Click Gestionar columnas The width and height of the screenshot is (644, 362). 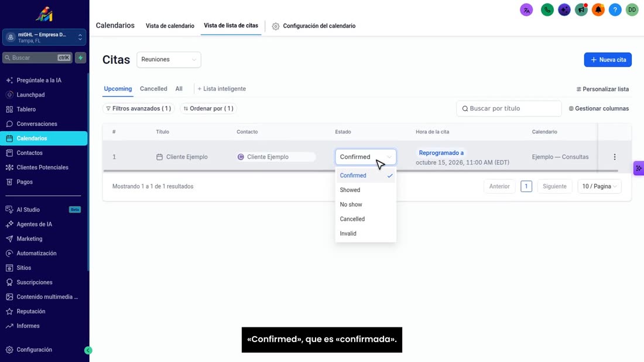click(599, 108)
